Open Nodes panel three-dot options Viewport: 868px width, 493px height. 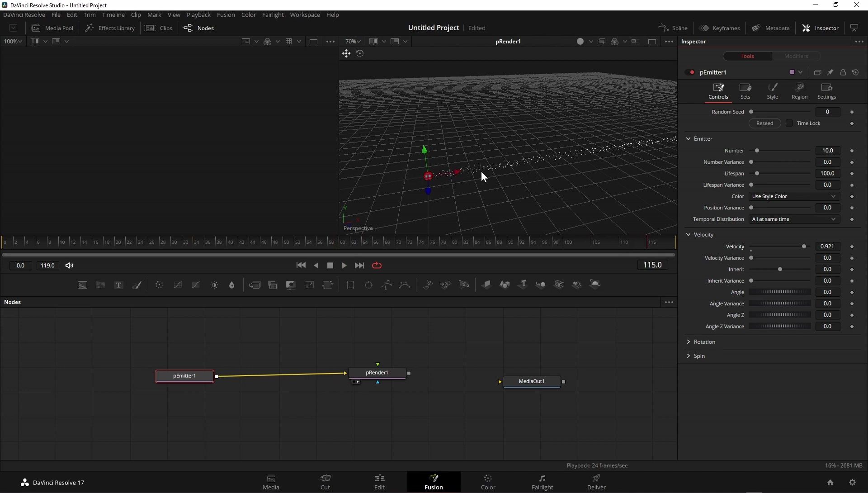[x=669, y=302]
